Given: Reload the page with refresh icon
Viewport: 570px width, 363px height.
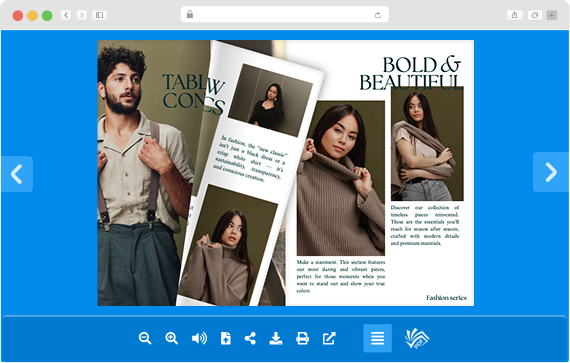Looking at the screenshot, I should coord(378,15).
